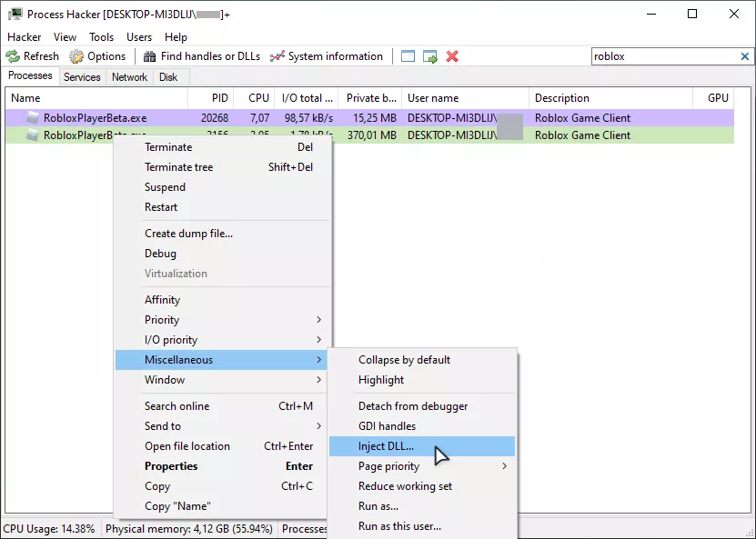Choose Terminate from context menu
The height and width of the screenshot is (539, 756).
[224, 147]
